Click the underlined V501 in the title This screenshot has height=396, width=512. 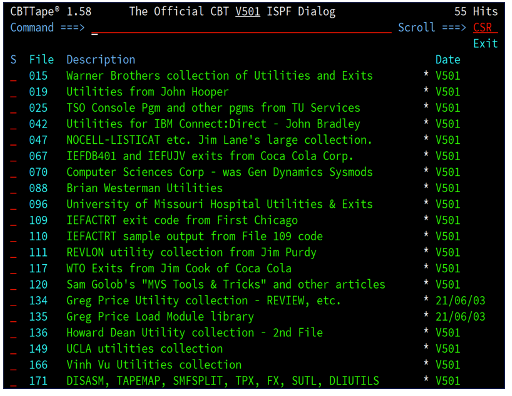247,12
